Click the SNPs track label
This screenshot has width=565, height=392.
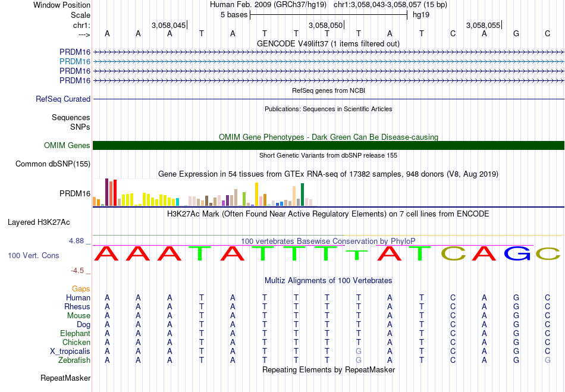80,127
